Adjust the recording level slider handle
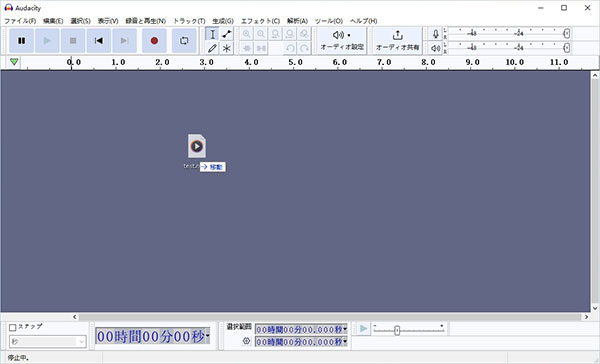Image resolution: width=600 pixels, height=364 pixels. point(567,34)
